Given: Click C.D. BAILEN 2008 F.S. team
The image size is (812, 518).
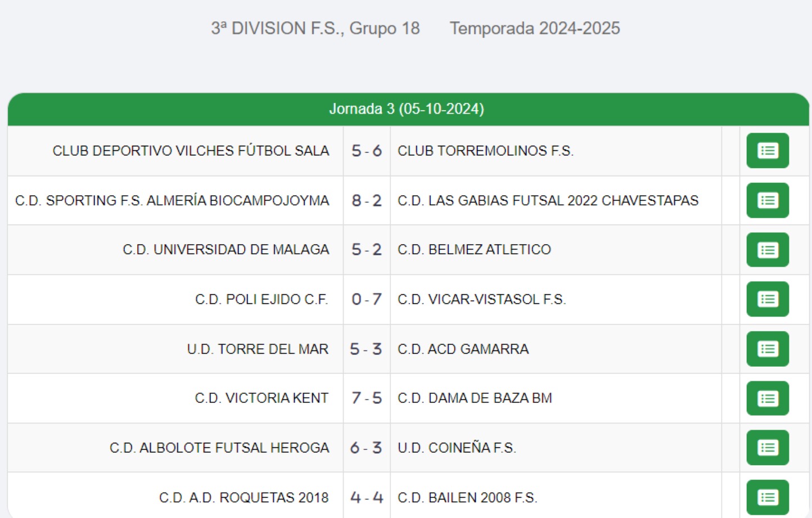Looking at the screenshot, I should click(467, 498).
